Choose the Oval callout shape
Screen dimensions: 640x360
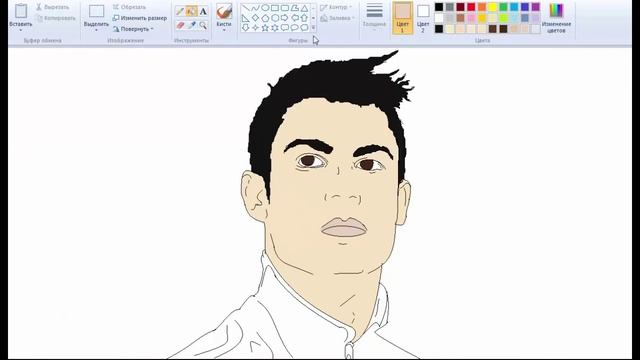[x=294, y=28]
